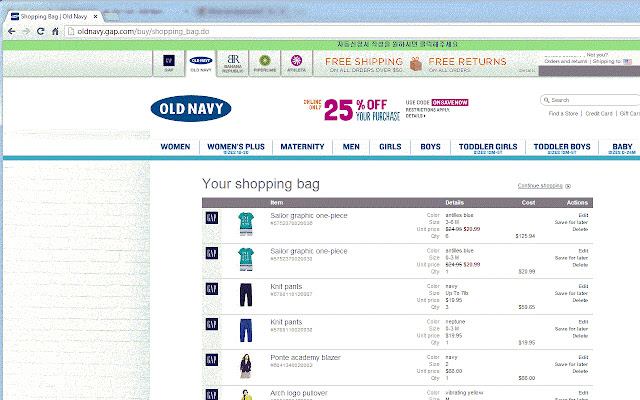
Task: Click Gap icon on Ponte academy blazer row
Action: [212, 360]
